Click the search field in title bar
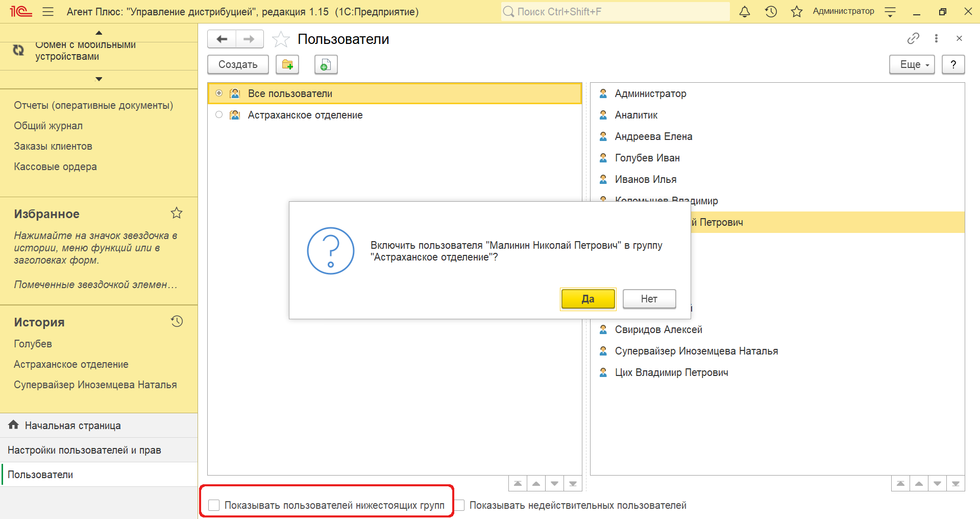 (x=615, y=12)
